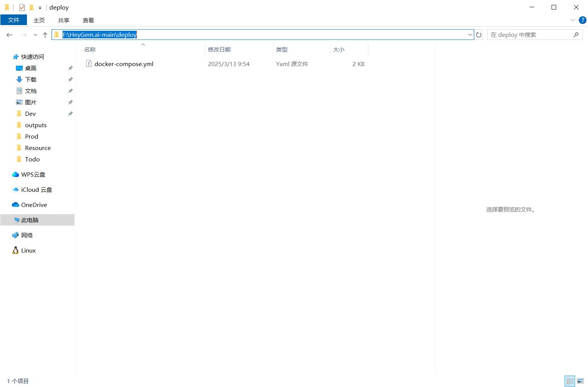
Task: Open the Dev folder shortcut
Action: click(x=30, y=114)
